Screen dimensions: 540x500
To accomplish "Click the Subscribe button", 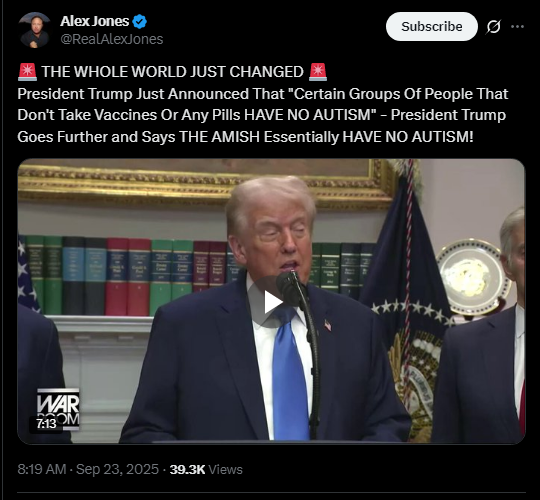I will point(432,27).
